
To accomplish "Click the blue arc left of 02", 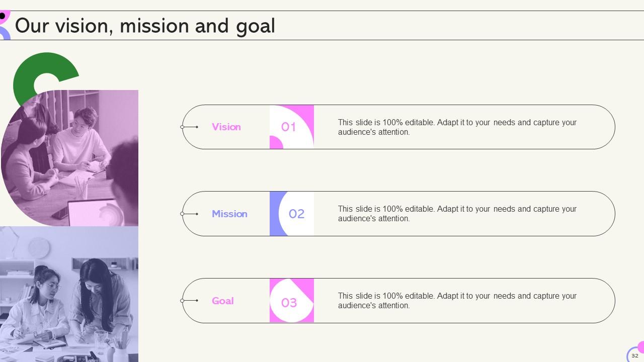I will point(278,214).
